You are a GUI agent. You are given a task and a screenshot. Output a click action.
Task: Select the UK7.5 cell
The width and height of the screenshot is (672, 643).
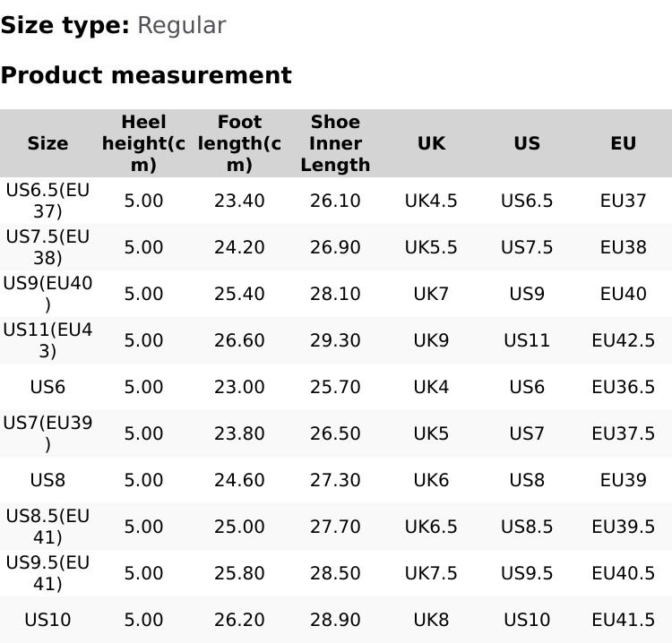point(431,573)
